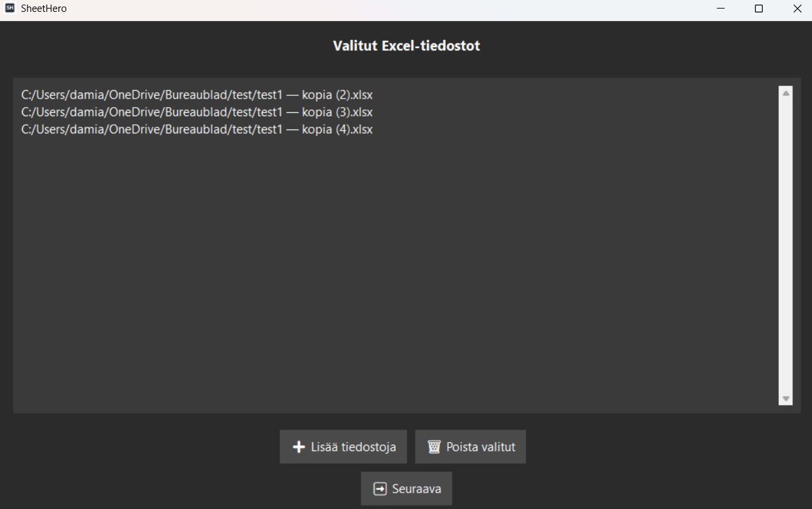Close the SheetHero window
Image resolution: width=812 pixels, height=509 pixels.
coord(797,9)
